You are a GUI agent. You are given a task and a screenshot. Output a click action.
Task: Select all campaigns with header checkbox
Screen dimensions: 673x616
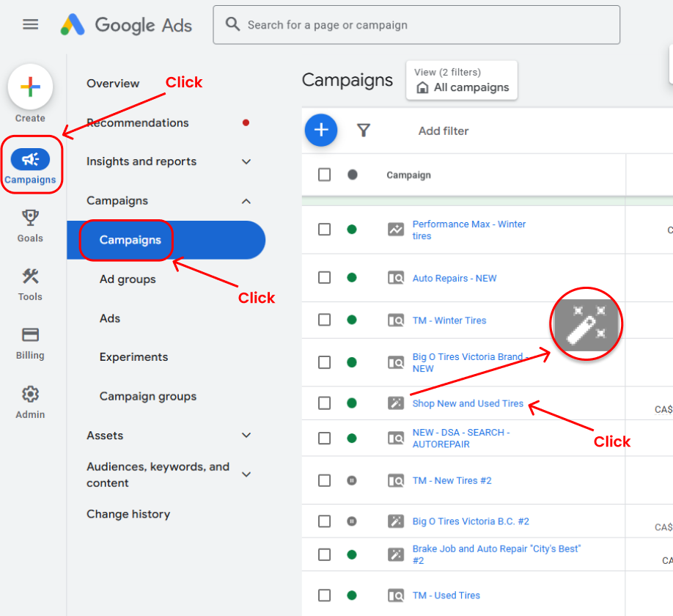click(x=324, y=175)
